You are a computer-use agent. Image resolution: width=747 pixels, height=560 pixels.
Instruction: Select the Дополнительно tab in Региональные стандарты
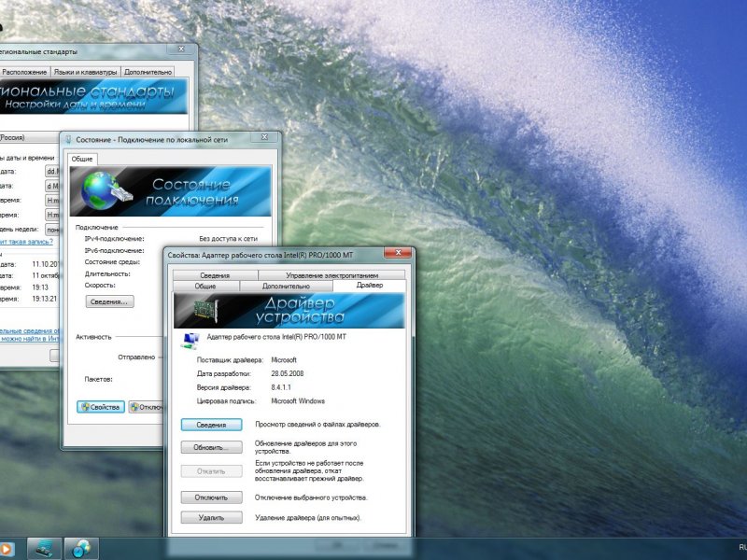pos(148,72)
